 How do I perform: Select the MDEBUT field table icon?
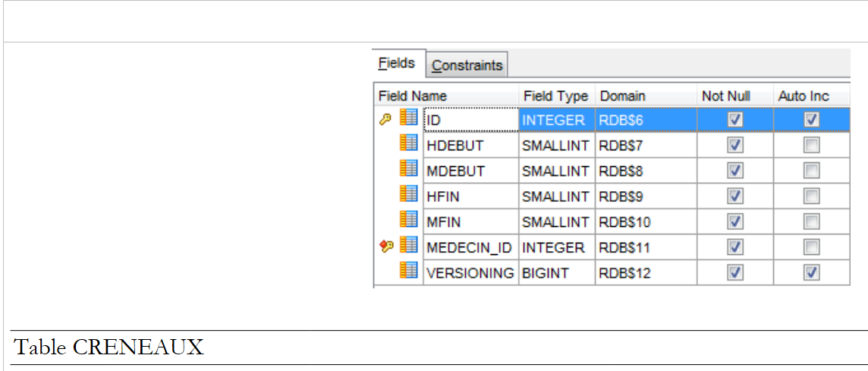point(408,170)
